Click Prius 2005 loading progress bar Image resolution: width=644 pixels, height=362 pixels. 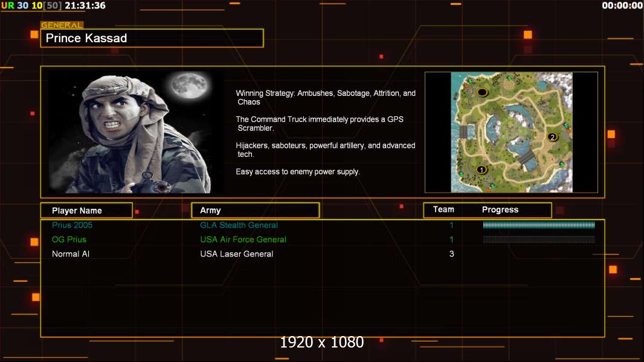pos(539,224)
